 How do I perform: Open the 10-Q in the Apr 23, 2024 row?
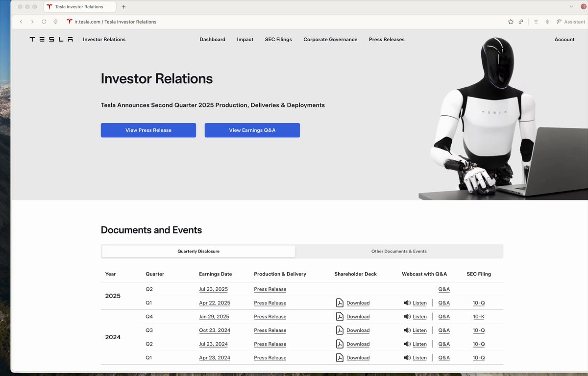pyautogui.click(x=479, y=358)
